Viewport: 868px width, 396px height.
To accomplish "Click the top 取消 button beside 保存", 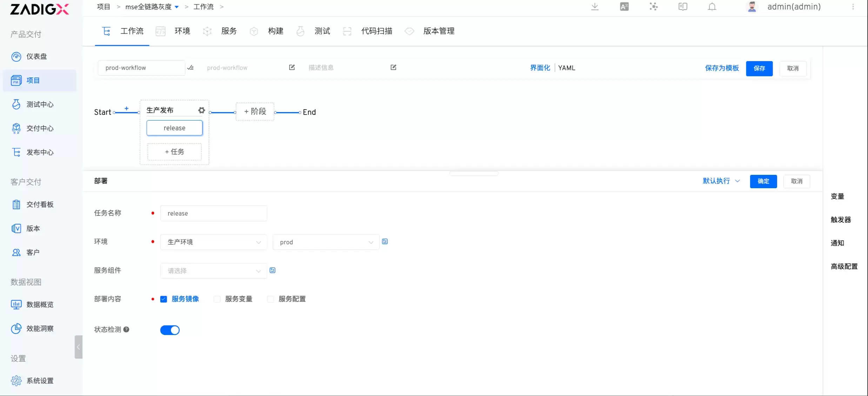I will tap(793, 68).
